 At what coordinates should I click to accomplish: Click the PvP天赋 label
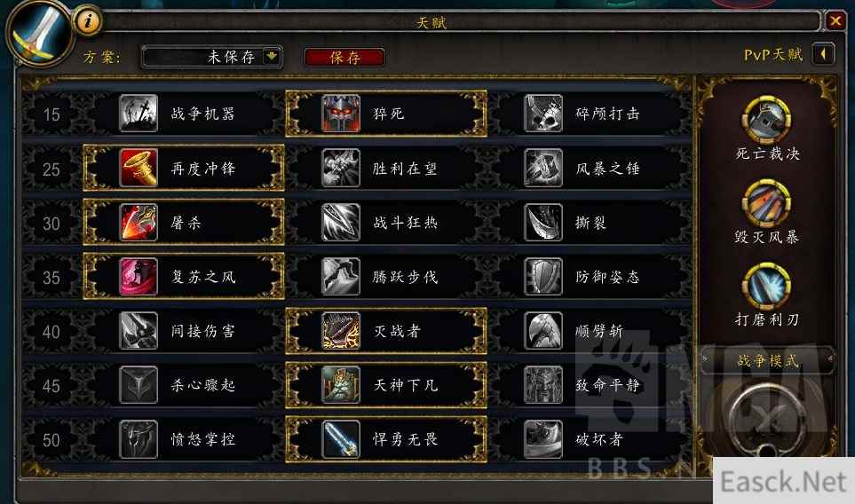773,54
